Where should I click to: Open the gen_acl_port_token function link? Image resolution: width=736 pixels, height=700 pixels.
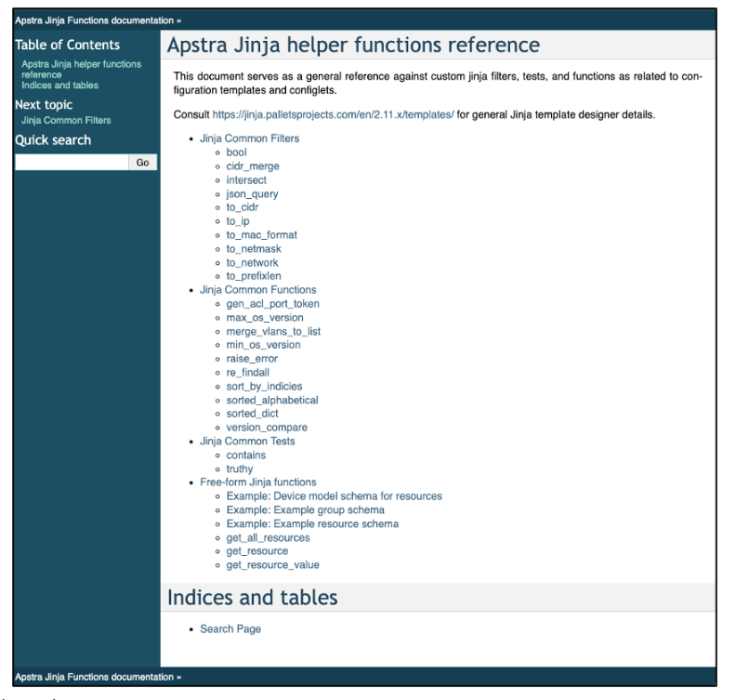(272, 304)
